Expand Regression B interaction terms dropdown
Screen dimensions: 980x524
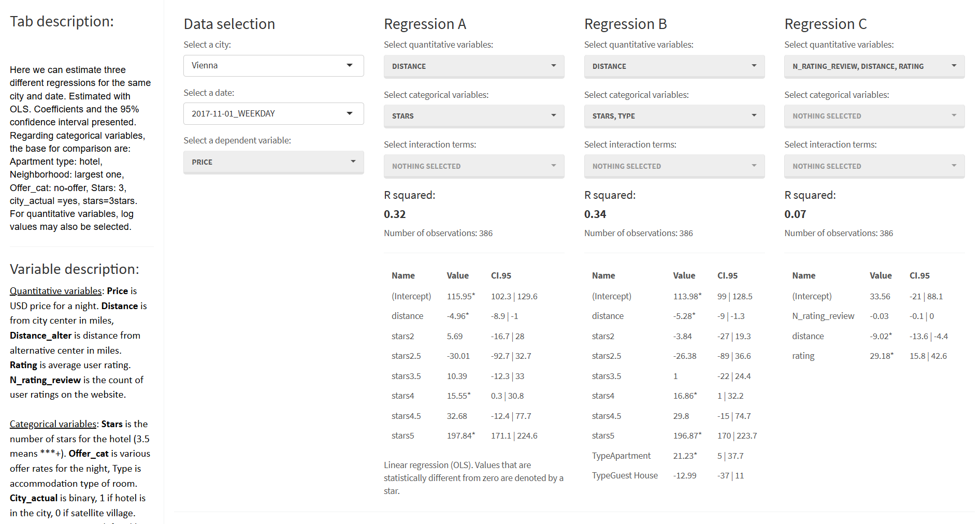pos(674,166)
